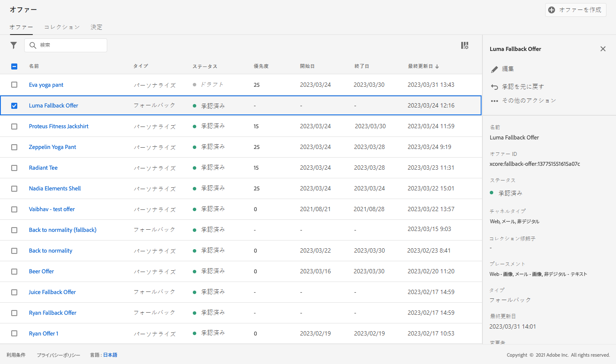Check the Beer Offer row checkbox
This screenshot has height=364, width=616.
click(14, 272)
